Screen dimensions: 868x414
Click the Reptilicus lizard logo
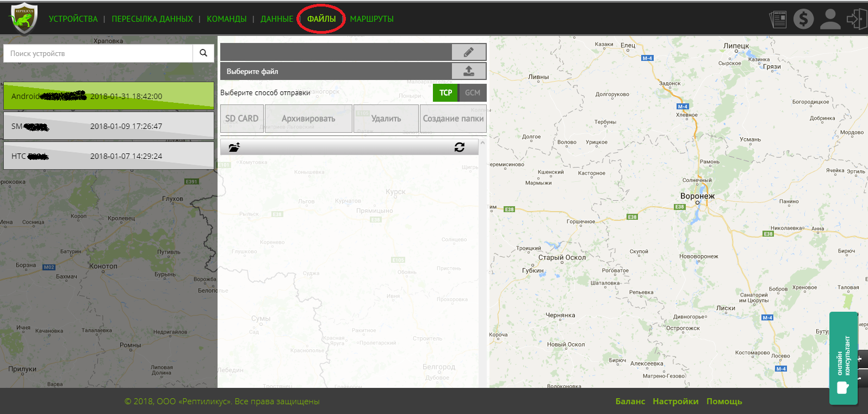coord(24,18)
